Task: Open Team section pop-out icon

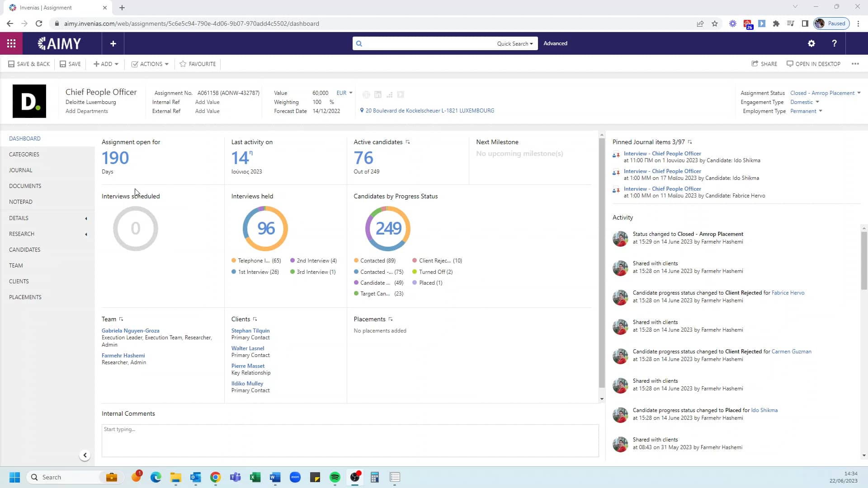Action: 121,319
